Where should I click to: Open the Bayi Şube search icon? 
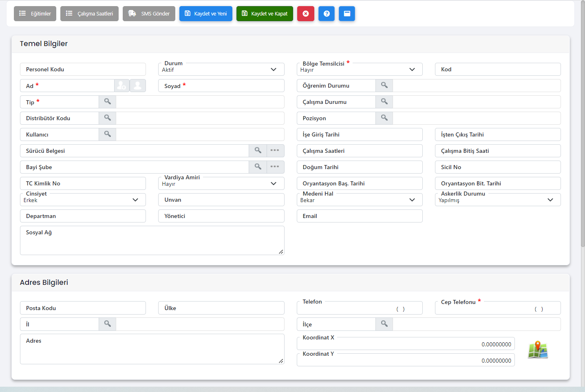tap(258, 167)
